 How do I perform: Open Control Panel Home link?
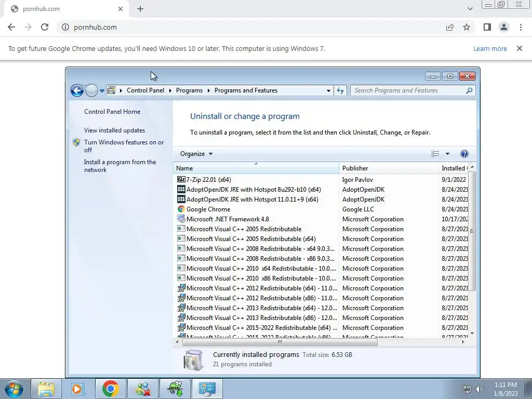(x=112, y=112)
